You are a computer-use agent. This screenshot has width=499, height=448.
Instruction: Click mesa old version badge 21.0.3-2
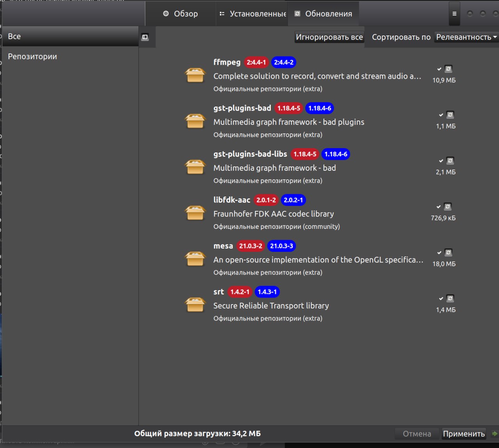(251, 246)
